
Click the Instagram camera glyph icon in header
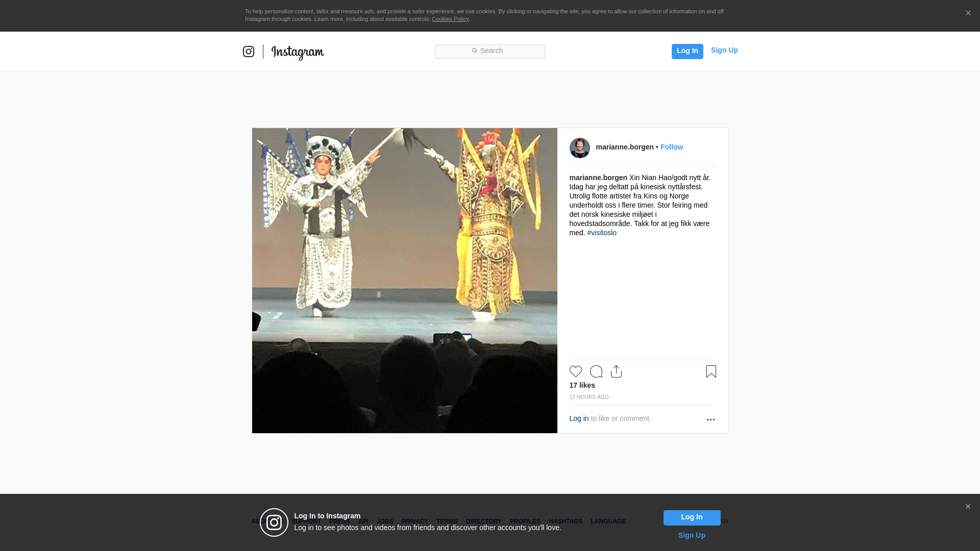[249, 52]
